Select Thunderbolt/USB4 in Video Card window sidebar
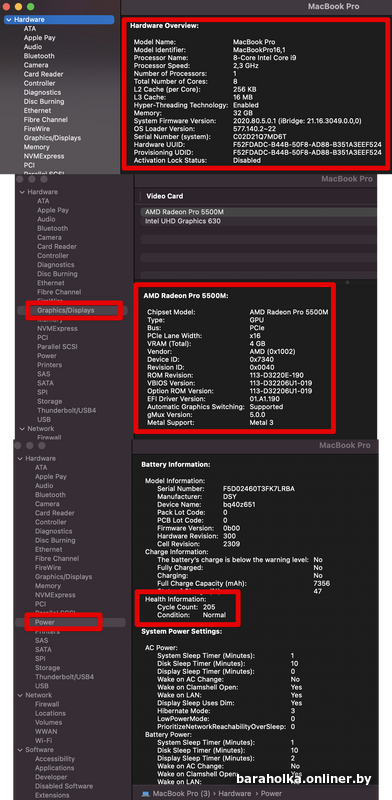This screenshot has height=800, width=392. pos(66,411)
